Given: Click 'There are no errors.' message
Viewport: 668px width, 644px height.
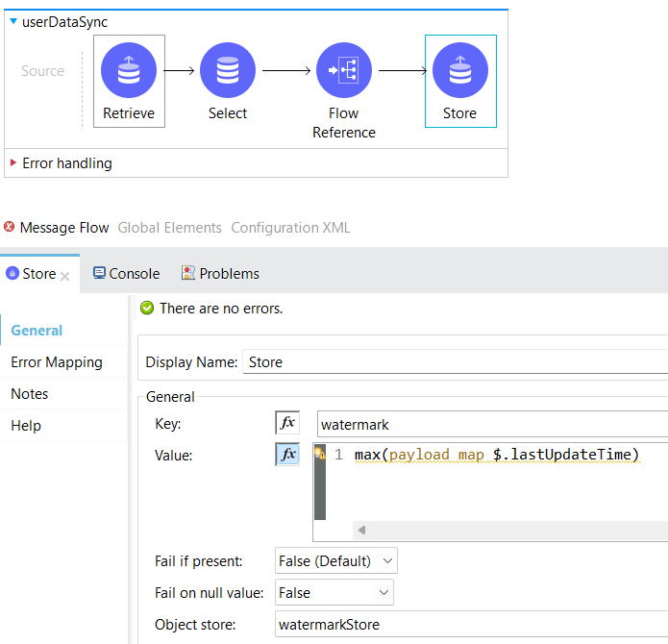Looking at the screenshot, I should 221,308.
